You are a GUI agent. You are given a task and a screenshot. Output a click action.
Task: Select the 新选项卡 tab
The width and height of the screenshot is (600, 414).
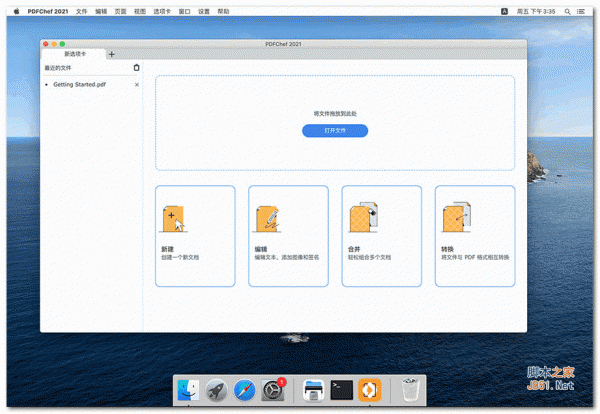75,54
